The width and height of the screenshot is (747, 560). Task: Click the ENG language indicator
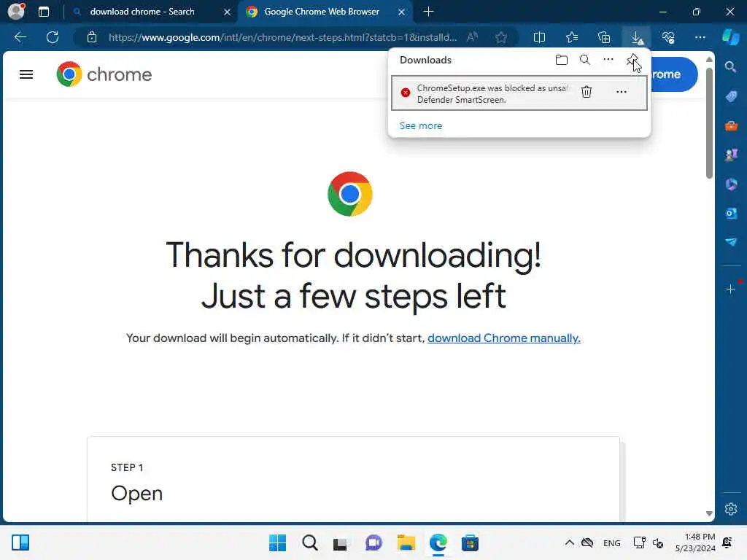point(612,542)
